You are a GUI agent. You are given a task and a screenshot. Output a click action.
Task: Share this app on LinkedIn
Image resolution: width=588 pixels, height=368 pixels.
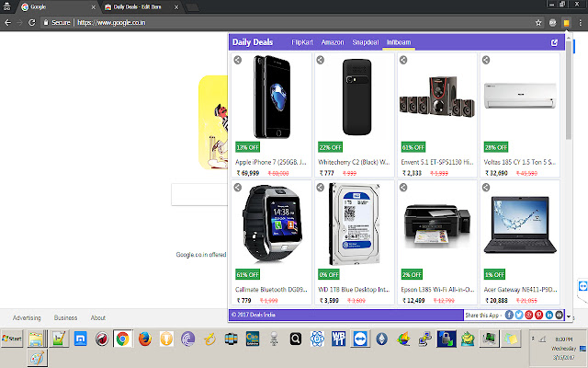pyautogui.click(x=549, y=315)
